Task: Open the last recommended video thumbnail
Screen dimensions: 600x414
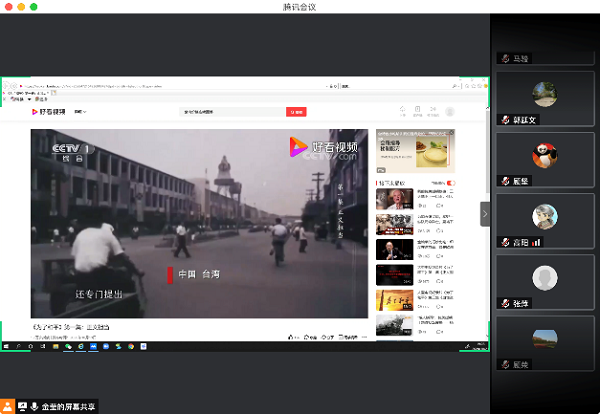Action: coord(388,323)
